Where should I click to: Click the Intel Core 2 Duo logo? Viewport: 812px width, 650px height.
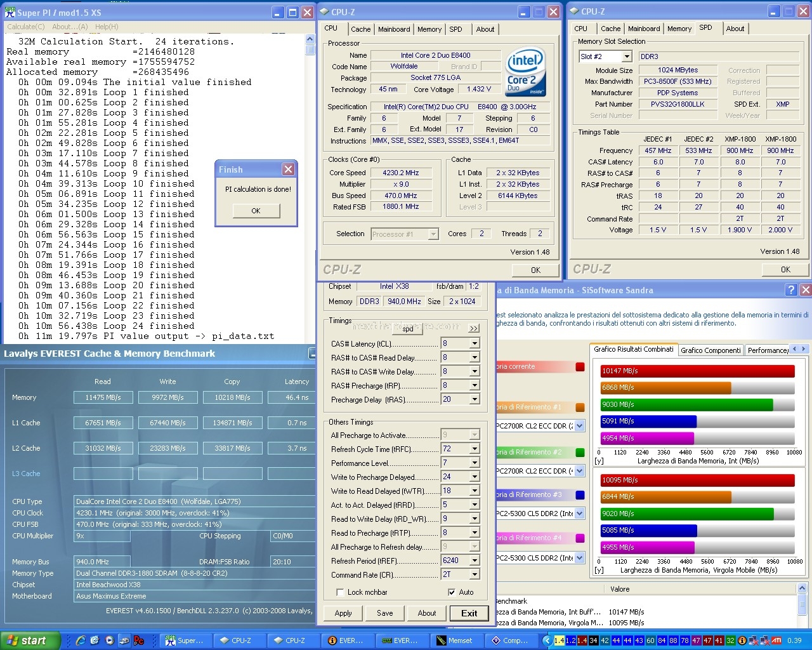(x=525, y=72)
